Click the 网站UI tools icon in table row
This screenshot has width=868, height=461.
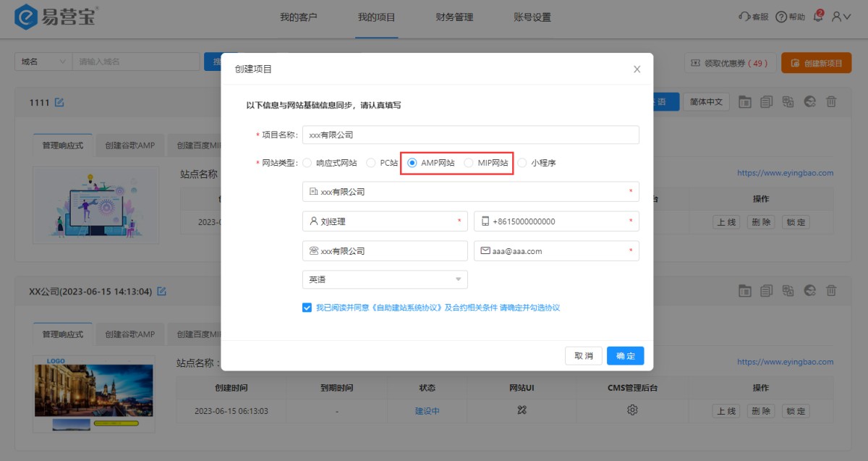pyautogui.click(x=522, y=410)
